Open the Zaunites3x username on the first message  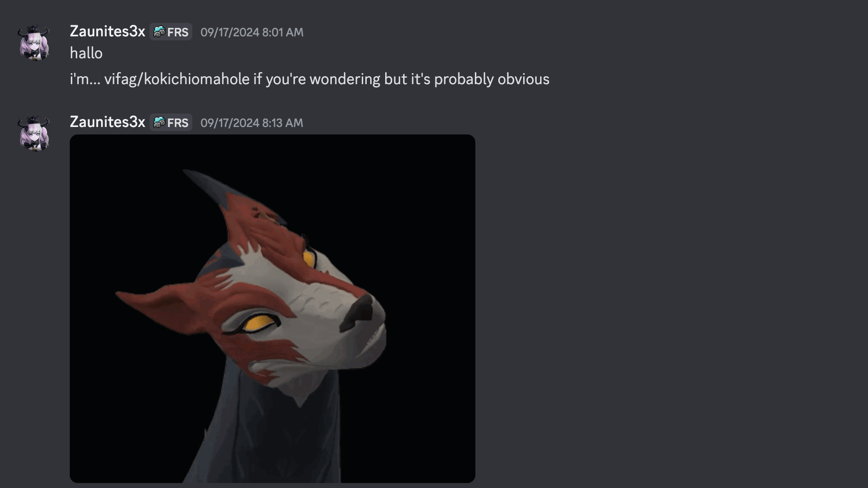[x=107, y=31]
